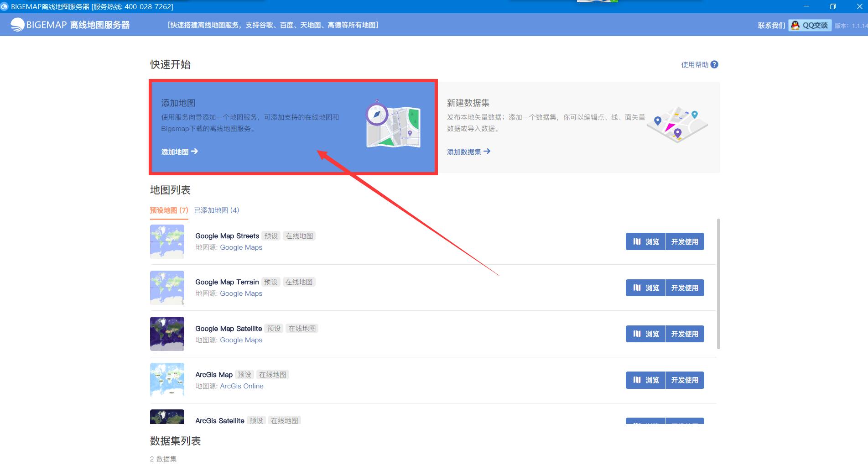868x466 pixels.
Task: Select the 预设 badge on Google Map Terrain
Action: click(x=270, y=282)
